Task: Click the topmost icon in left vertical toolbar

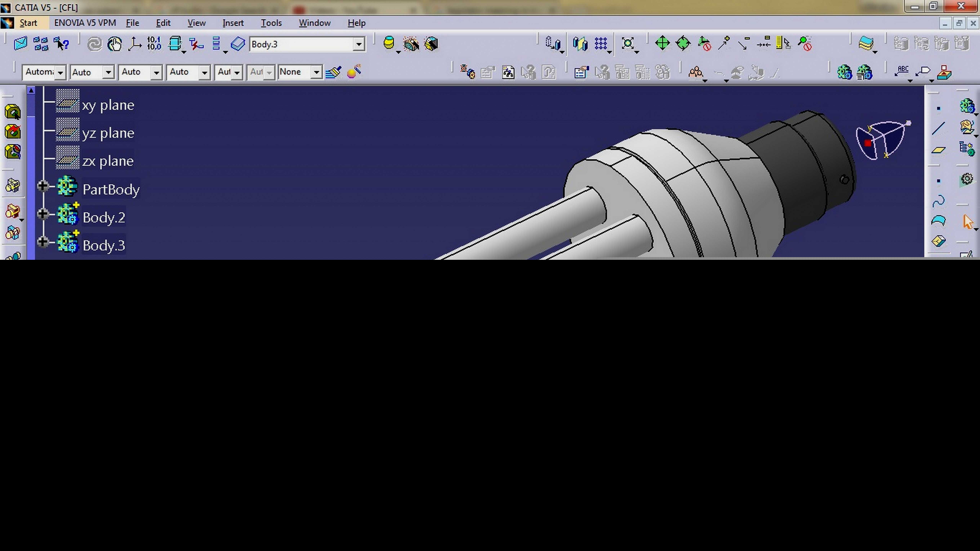Action: (13, 112)
